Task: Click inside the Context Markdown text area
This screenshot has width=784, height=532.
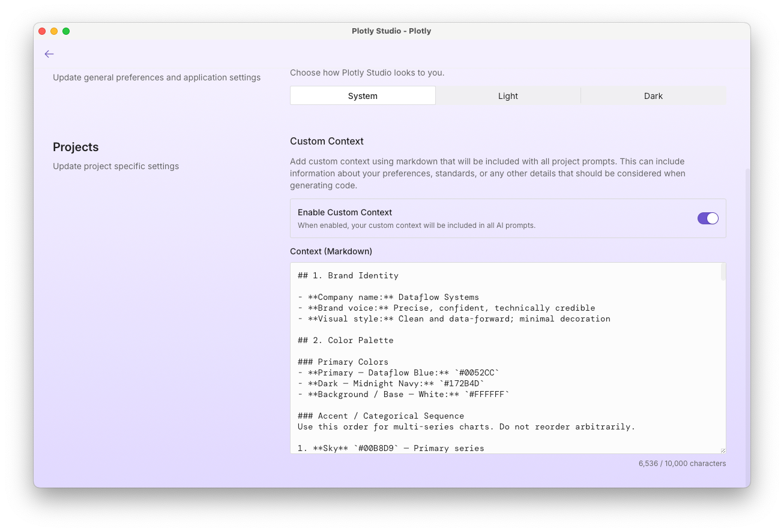Action: 508,358
